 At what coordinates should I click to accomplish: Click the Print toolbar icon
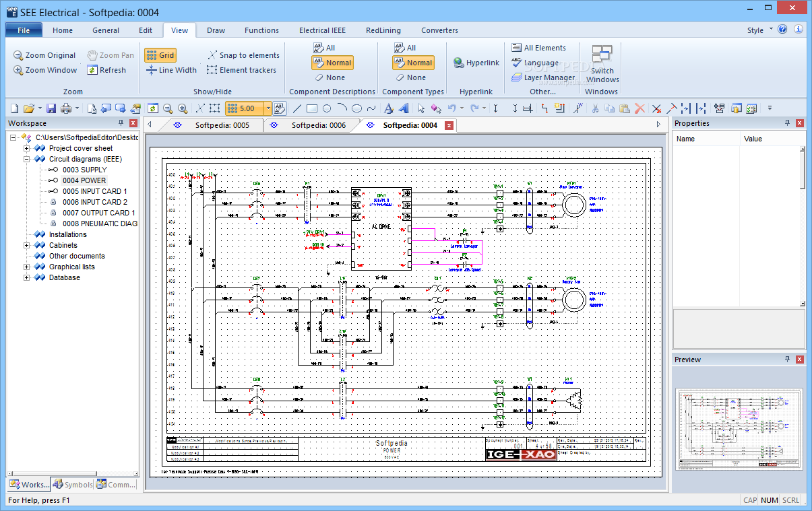(66, 108)
